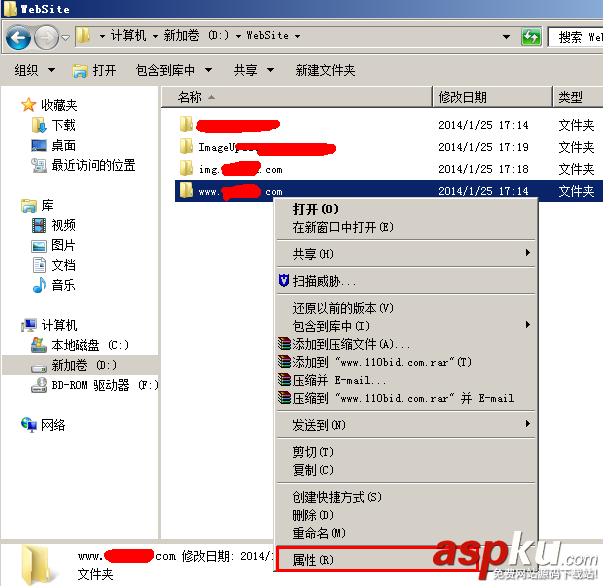The width and height of the screenshot is (603, 586).
Task: Click the Forward navigation arrow button
Action: pyautogui.click(x=46, y=37)
